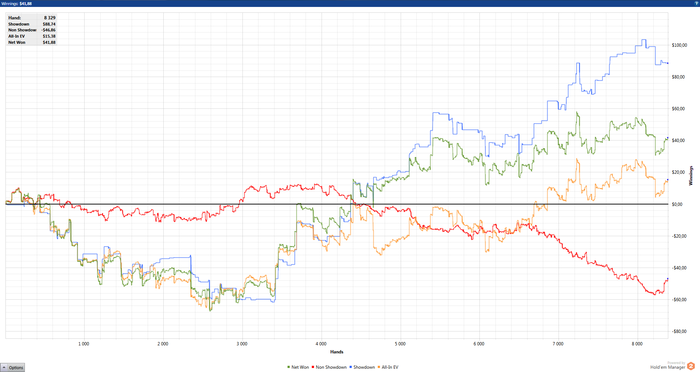Screen dimensions: 700x372
Task: Click the 3 000 hands axis label
Action: [x=242, y=344]
